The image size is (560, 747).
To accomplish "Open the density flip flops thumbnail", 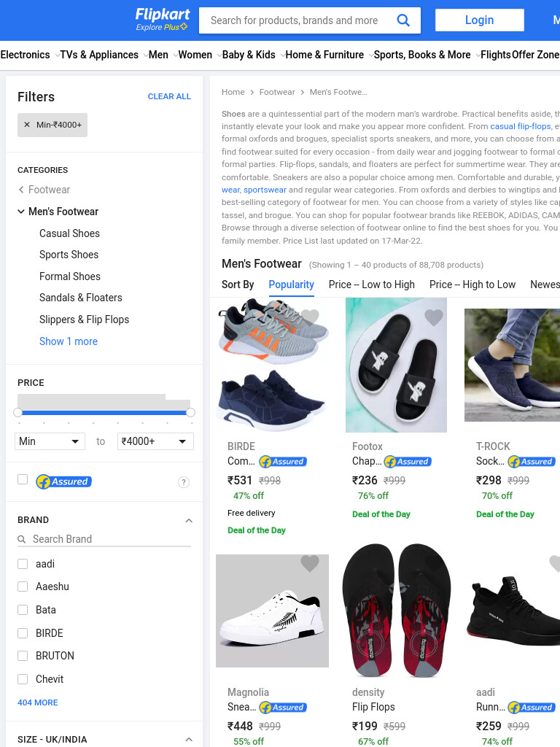I will pos(396,611).
